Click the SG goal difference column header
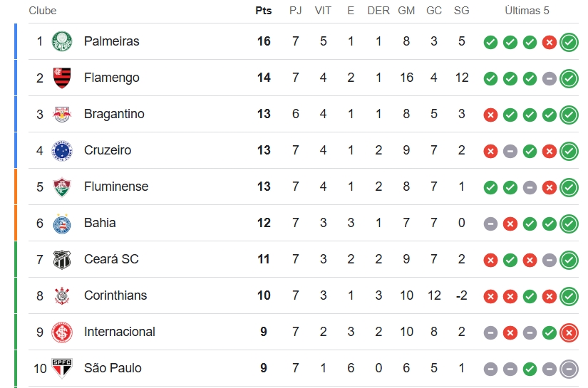The image size is (588, 388). click(x=462, y=11)
